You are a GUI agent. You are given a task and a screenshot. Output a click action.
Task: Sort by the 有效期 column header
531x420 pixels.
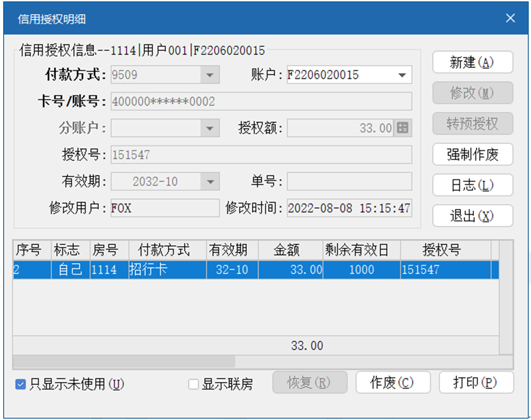pos(232,250)
